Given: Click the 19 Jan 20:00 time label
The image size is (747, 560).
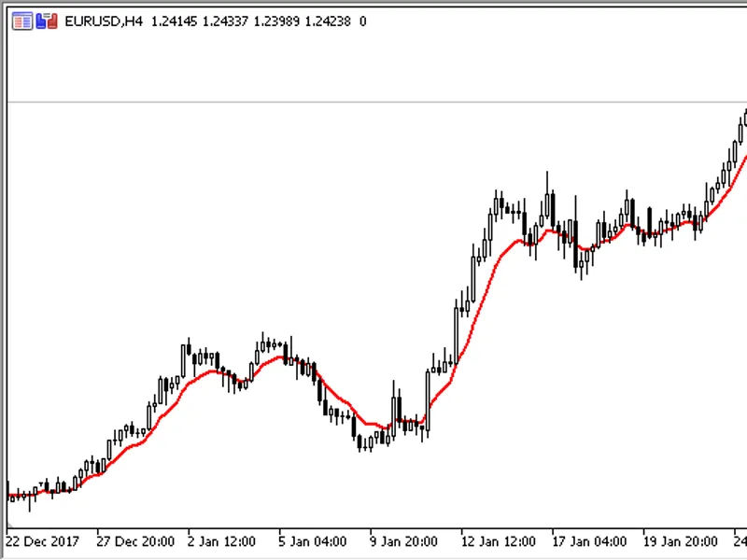Looking at the screenshot, I should 681,541.
